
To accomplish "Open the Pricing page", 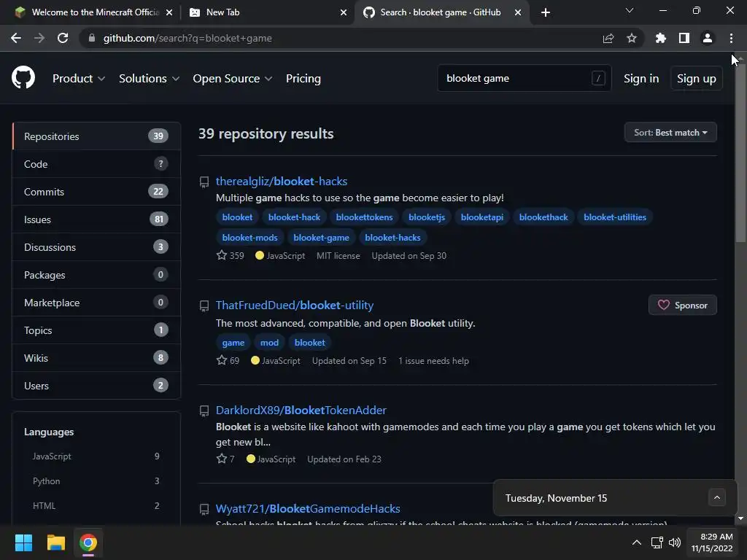I will pos(303,79).
